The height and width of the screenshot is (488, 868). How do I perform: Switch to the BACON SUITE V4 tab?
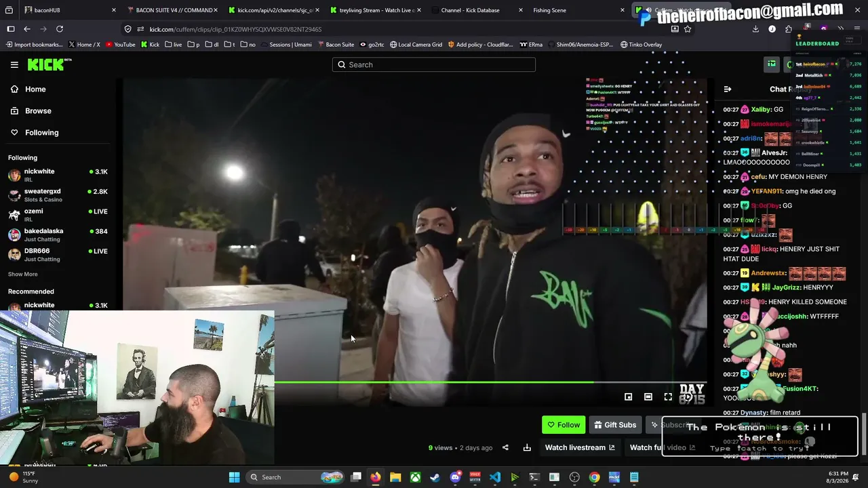pos(172,10)
